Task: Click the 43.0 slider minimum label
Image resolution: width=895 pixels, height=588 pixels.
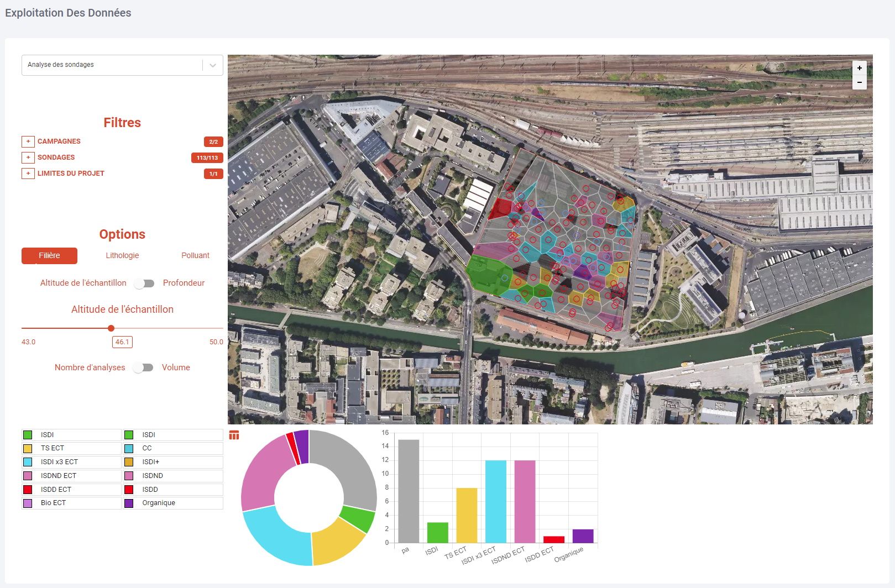Action: [x=28, y=342]
